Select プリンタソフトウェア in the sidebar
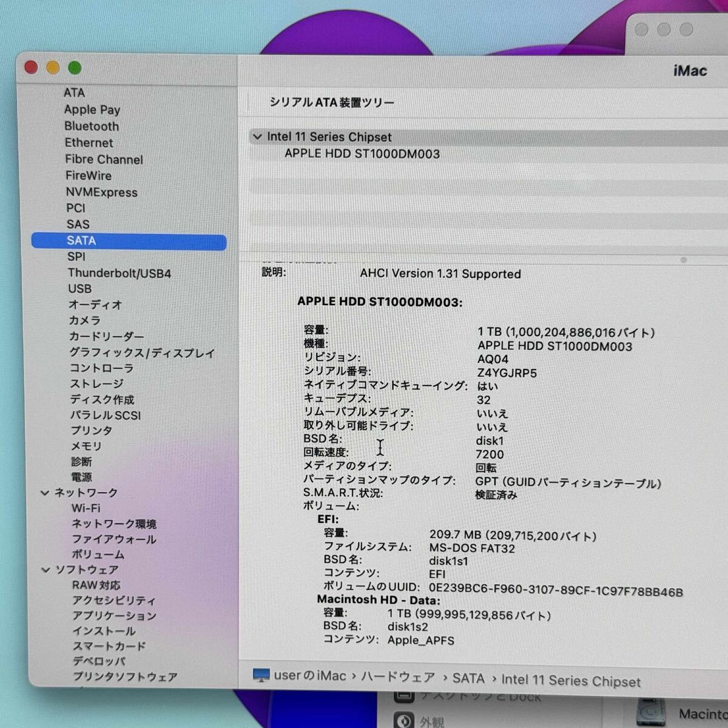Image resolution: width=728 pixels, height=728 pixels. [125, 676]
